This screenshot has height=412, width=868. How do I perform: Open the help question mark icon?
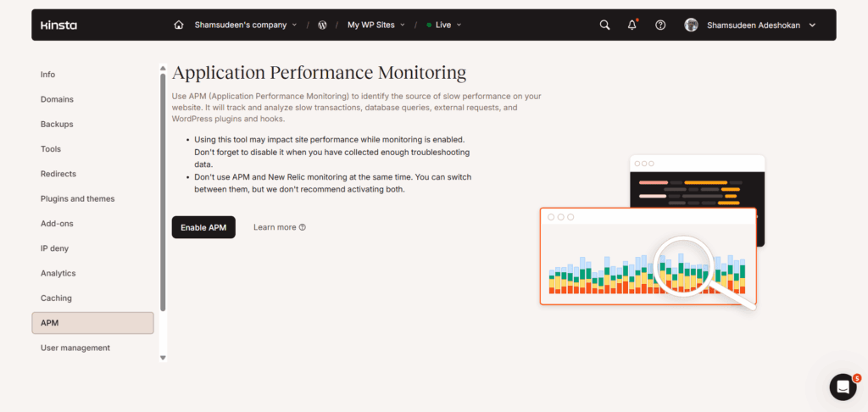point(659,25)
